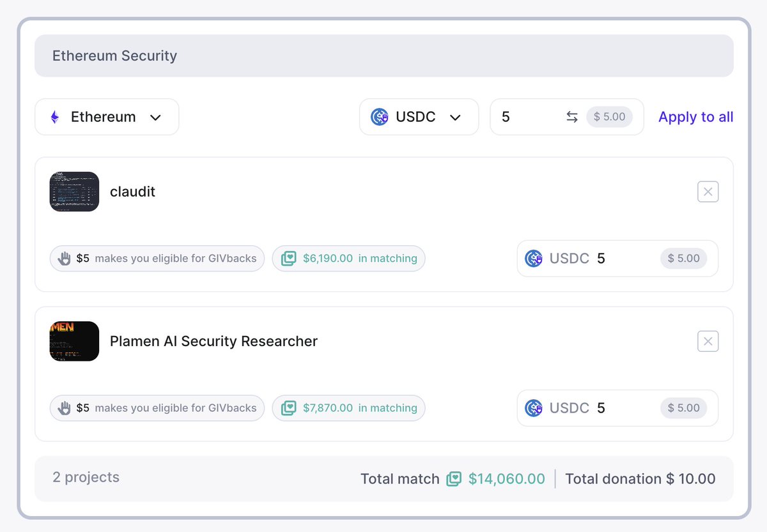Click the claudit project title
The width and height of the screenshot is (767, 532).
[x=132, y=192]
